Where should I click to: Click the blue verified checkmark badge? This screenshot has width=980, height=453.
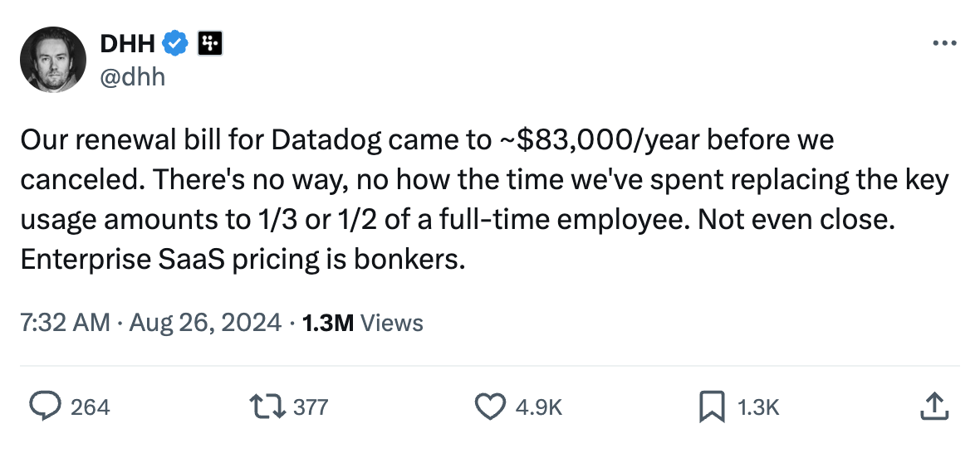tap(174, 43)
